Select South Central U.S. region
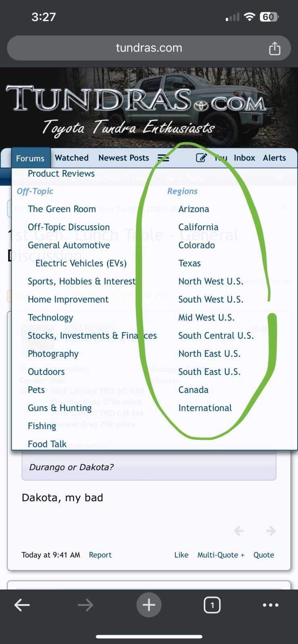Viewport: 298px width, 644px height. point(216,336)
